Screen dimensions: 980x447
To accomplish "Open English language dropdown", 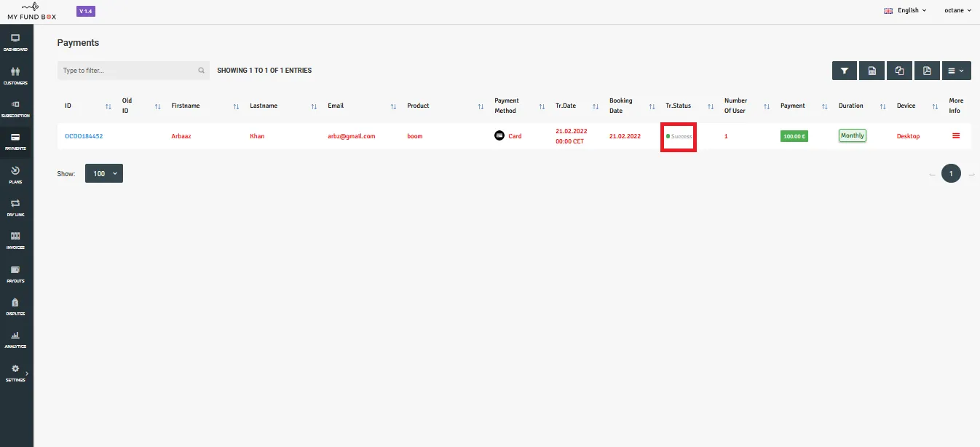I will click(x=905, y=10).
